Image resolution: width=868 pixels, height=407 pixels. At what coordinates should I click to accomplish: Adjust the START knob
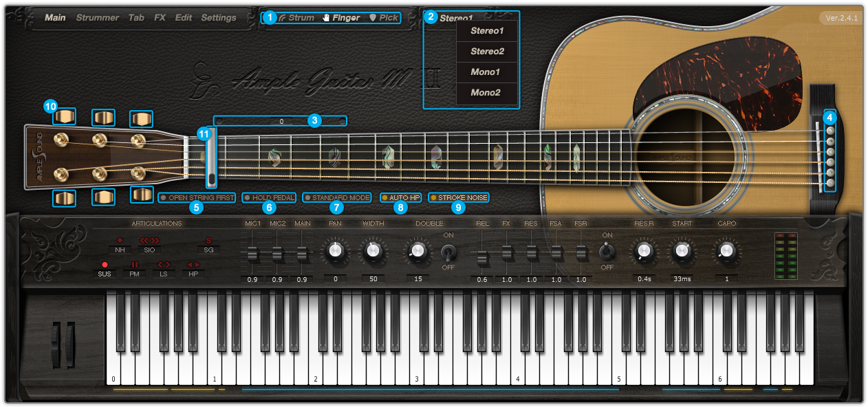coord(682,252)
